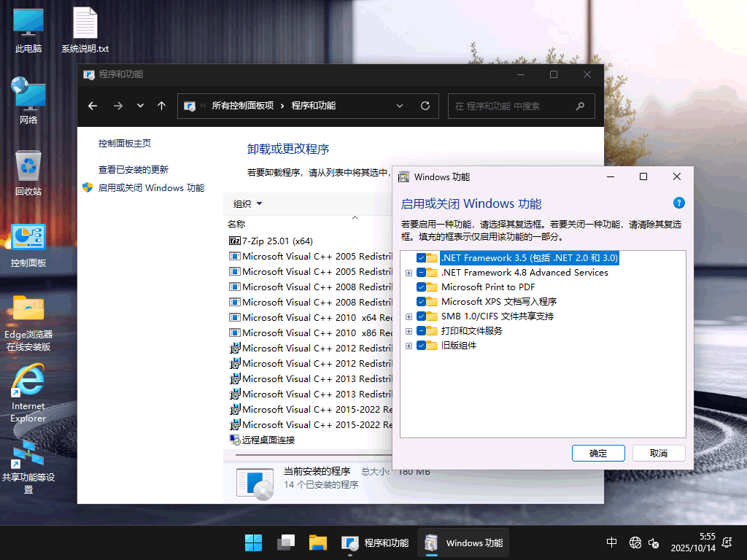The height and width of the screenshot is (560, 747).
Task: Click the horizontal scrollbar under program list
Action: pyautogui.click(x=312, y=455)
